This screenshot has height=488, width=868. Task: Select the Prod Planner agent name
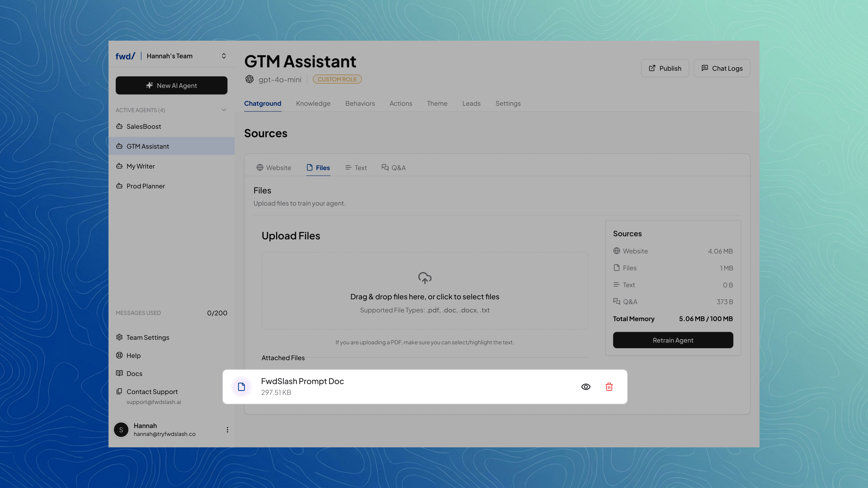146,186
